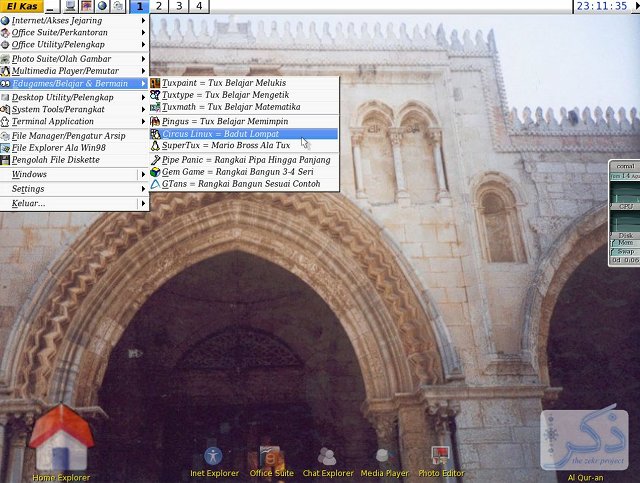The image size is (640, 483).
Task: Open Media Player desktop icon
Action: coord(384,456)
